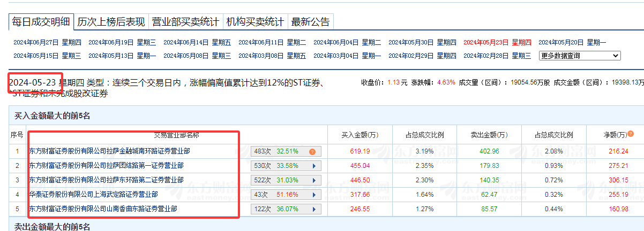Click net amount 216.24
This screenshot has height=231, width=644.
(x=618, y=151)
